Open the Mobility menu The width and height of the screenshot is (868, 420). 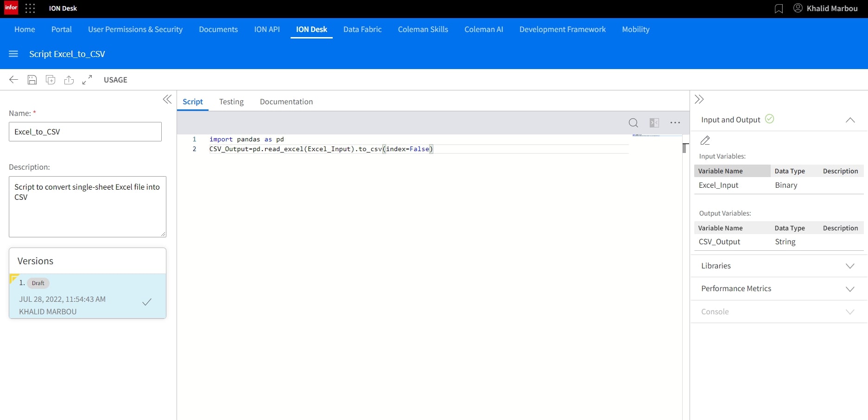coord(636,29)
